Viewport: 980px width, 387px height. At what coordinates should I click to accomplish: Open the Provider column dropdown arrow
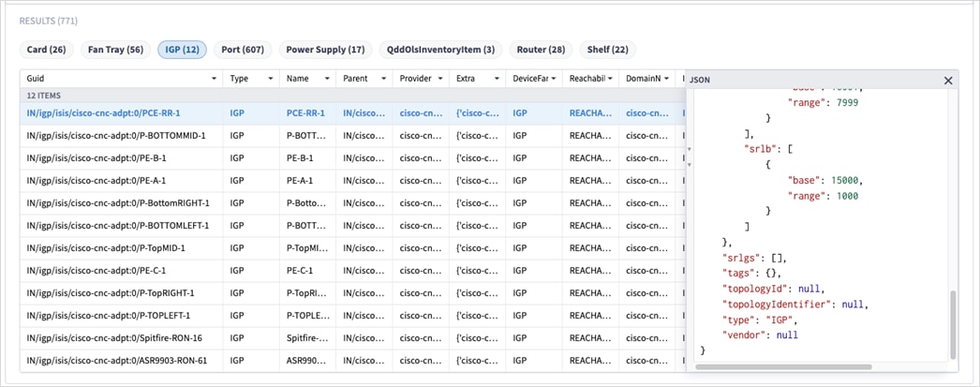(440, 79)
